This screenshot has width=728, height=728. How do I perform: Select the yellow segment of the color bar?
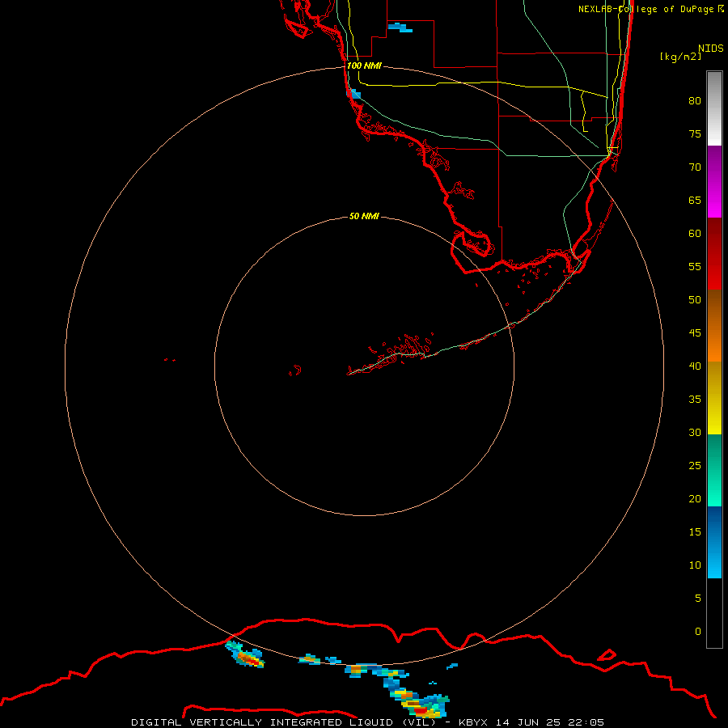click(x=714, y=398)
